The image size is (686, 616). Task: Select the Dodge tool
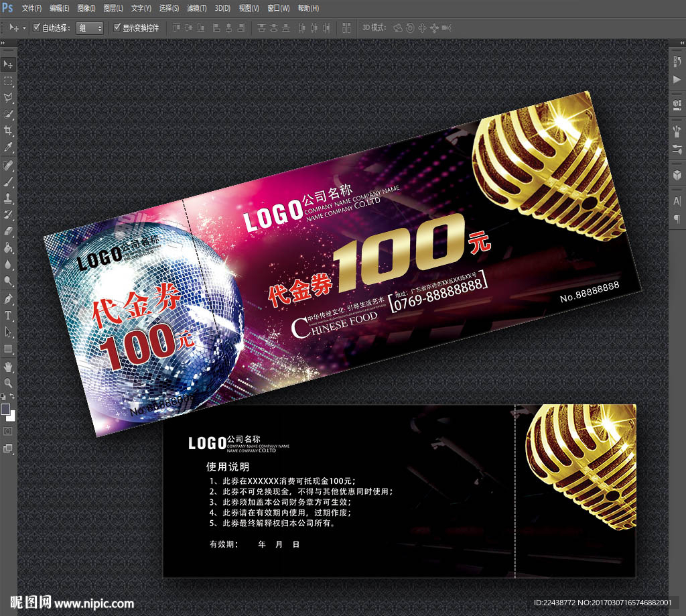(8, 281)
